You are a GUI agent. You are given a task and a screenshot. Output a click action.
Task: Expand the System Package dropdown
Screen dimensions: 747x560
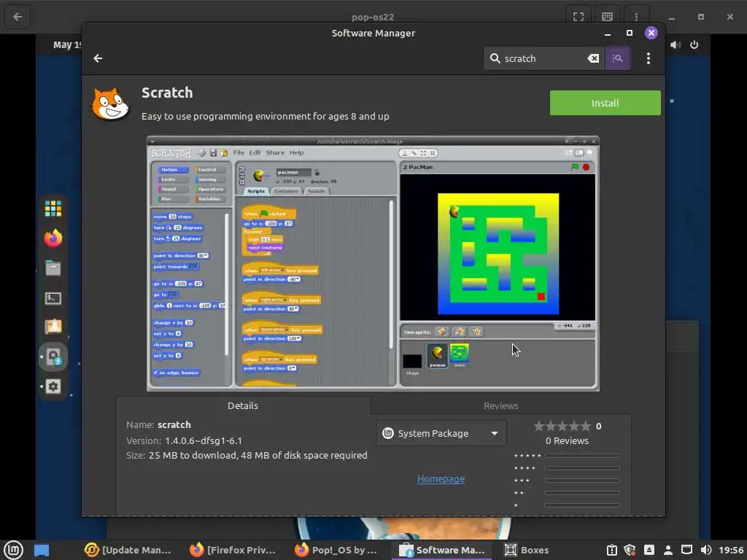pos(441,433)
